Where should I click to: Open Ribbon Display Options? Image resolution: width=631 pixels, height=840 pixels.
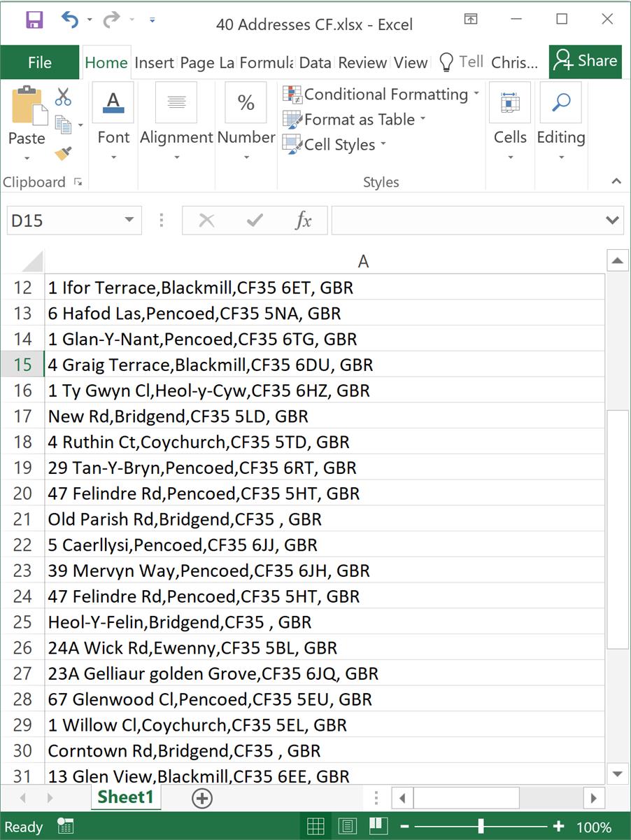pos(471,20)
